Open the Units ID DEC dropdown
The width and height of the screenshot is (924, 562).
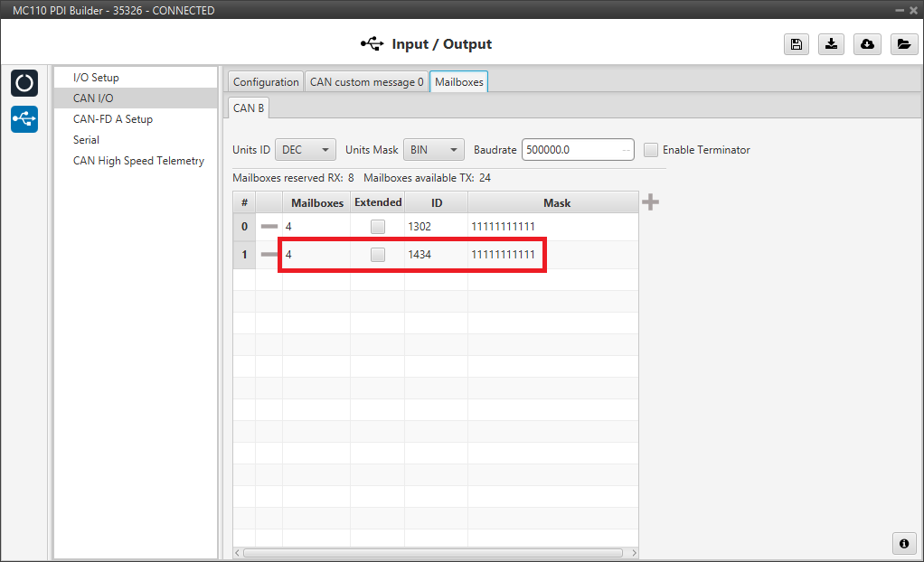[x=305, y=150]
